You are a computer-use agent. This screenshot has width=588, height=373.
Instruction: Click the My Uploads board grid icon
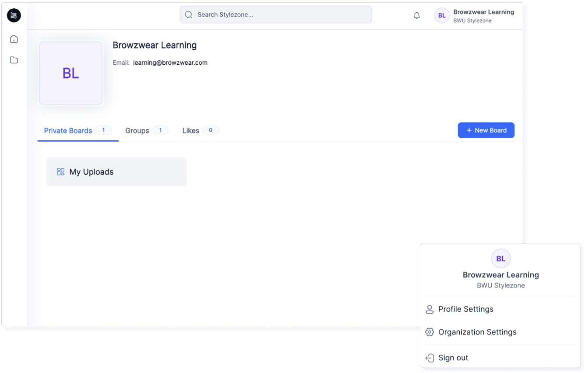click(x=61, y=172)
